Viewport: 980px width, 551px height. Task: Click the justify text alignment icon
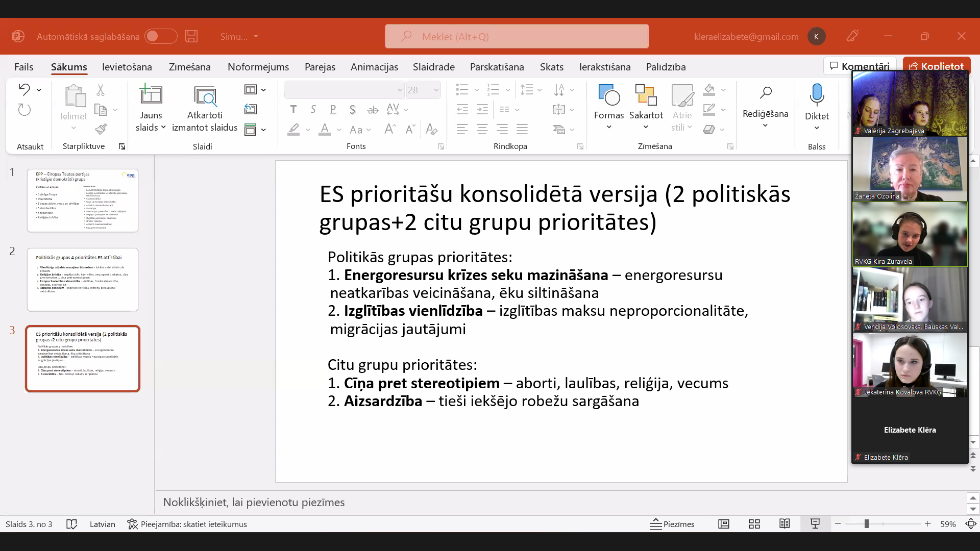tap(522, 130)
